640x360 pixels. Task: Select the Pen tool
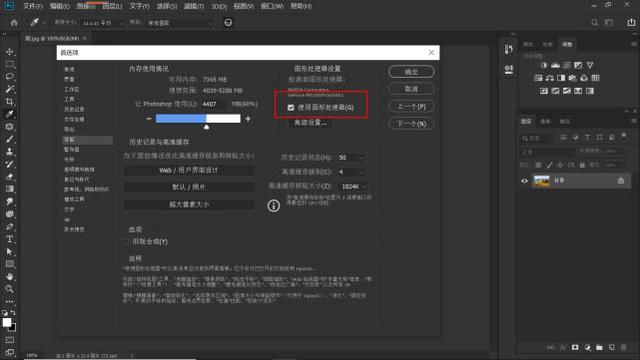pos(9,227)
